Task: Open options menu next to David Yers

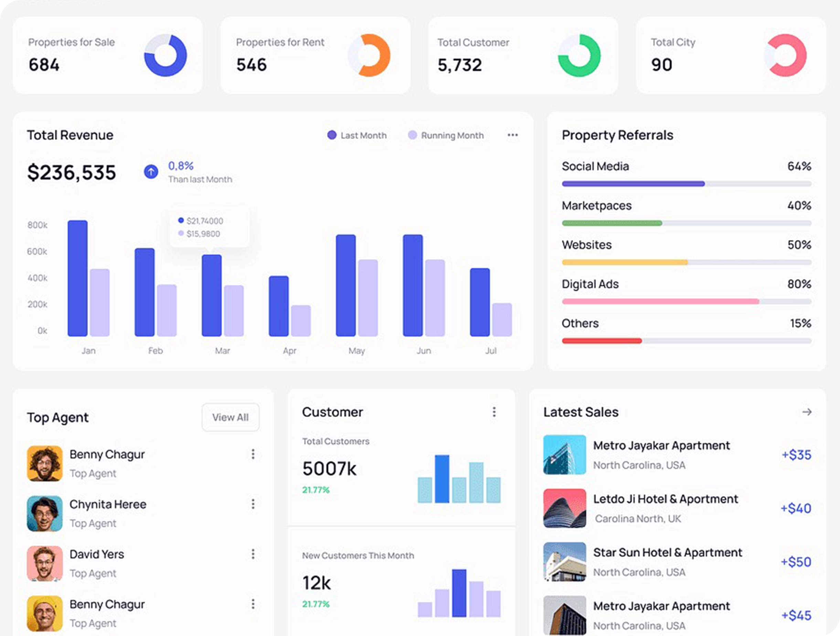Action: pyautogui.click(x=253, y=554)
